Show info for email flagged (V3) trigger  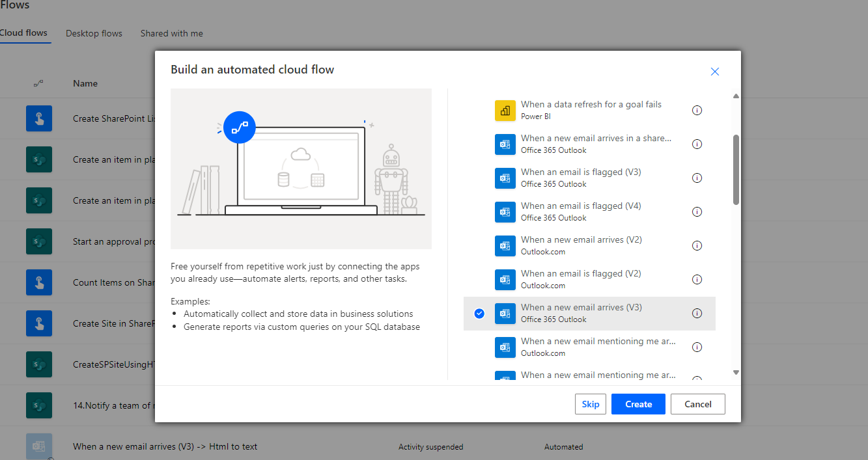(x=697, y=178)
